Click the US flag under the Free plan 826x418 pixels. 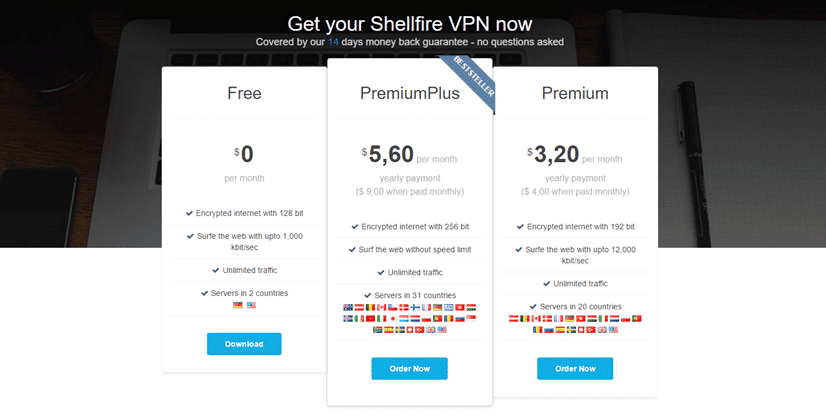click(251, 305)
